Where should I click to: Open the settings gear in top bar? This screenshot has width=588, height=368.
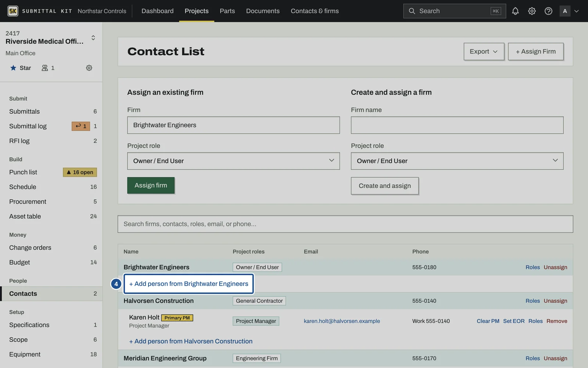(x=532, y=11)
